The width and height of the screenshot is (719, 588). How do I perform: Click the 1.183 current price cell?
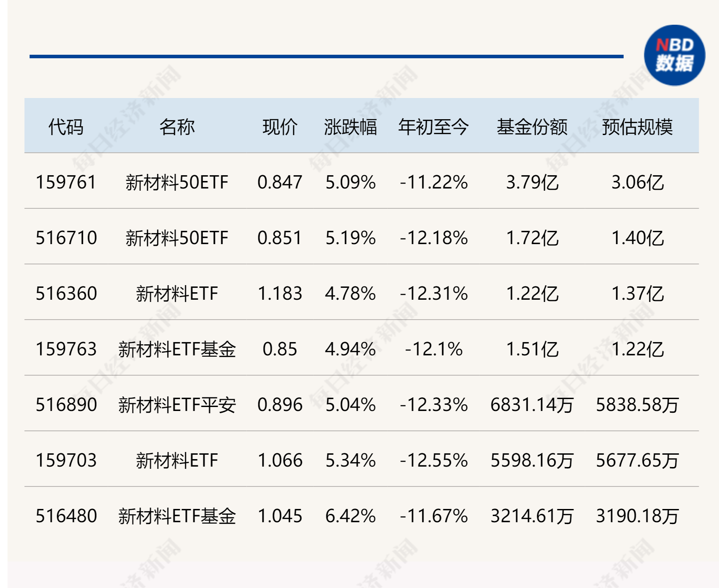click(x=280, y=294)
